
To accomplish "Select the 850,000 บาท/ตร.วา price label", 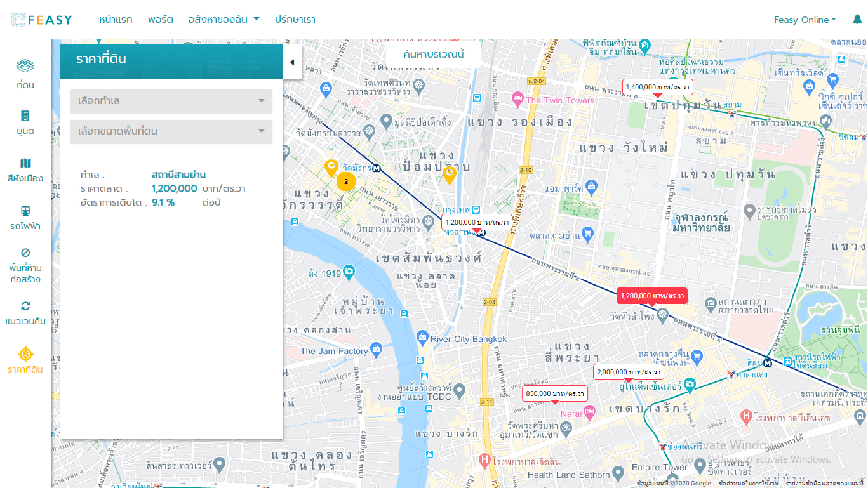I will (x=555, y=393).
